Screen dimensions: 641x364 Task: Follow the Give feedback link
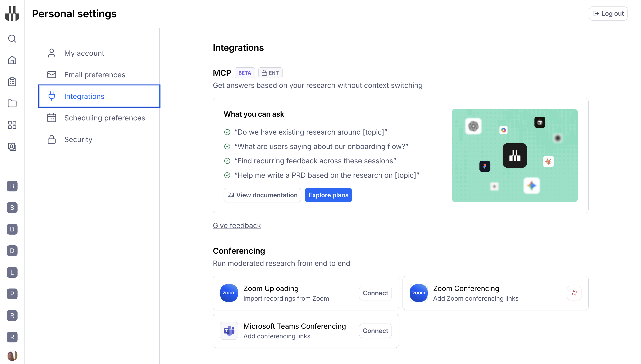click(237, 226)
